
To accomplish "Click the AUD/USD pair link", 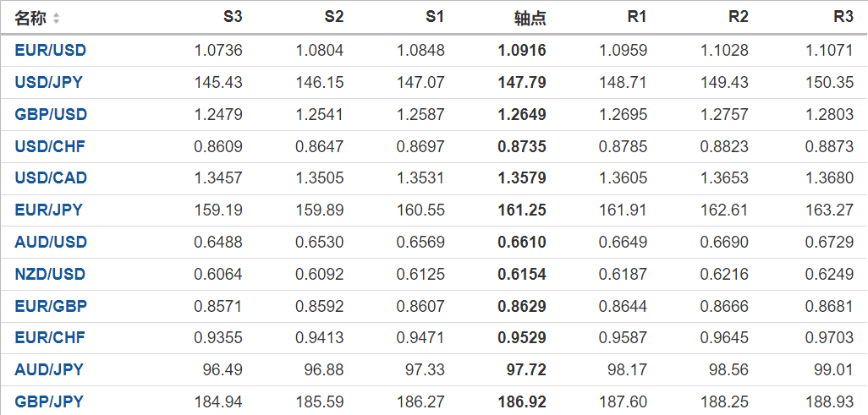I will point(51,243).
